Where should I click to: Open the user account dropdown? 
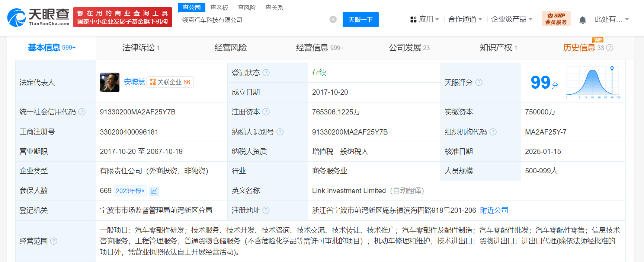(611, 19)
